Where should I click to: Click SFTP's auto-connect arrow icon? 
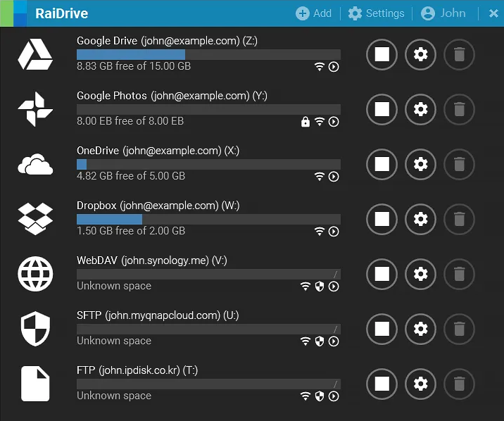pos(334,341)
